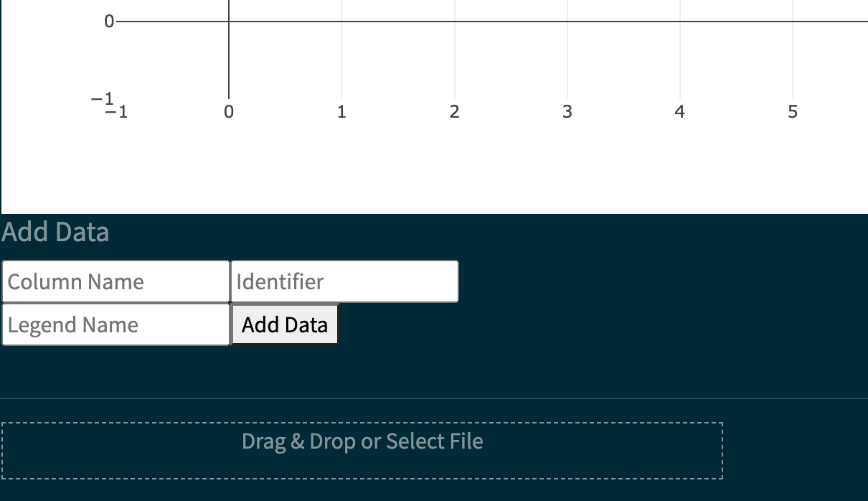Click the x-axis tick label 3

pyautogui.click(x=567, y=112)
